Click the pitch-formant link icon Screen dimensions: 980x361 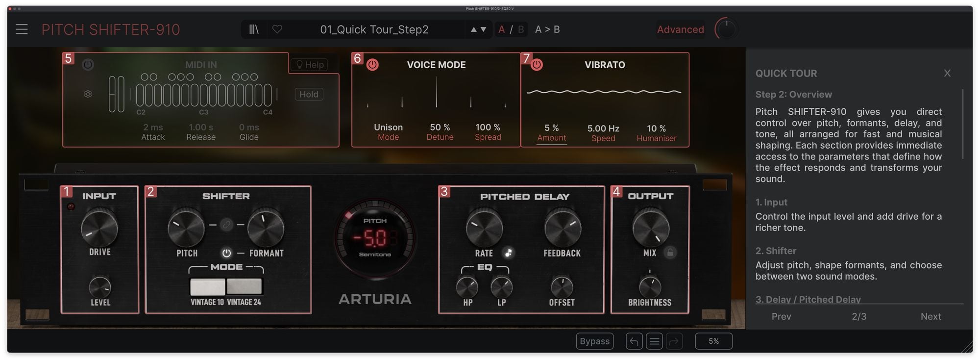(x=226, y=225)
